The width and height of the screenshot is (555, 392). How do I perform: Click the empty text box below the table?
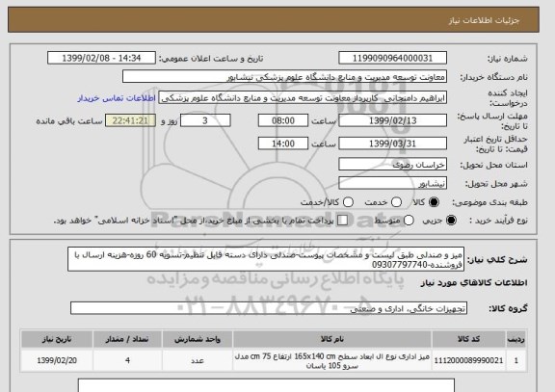266,385
